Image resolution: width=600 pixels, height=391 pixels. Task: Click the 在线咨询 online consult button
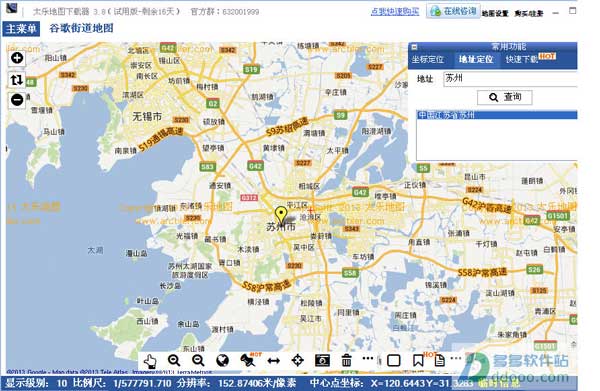tap(453, 11)
